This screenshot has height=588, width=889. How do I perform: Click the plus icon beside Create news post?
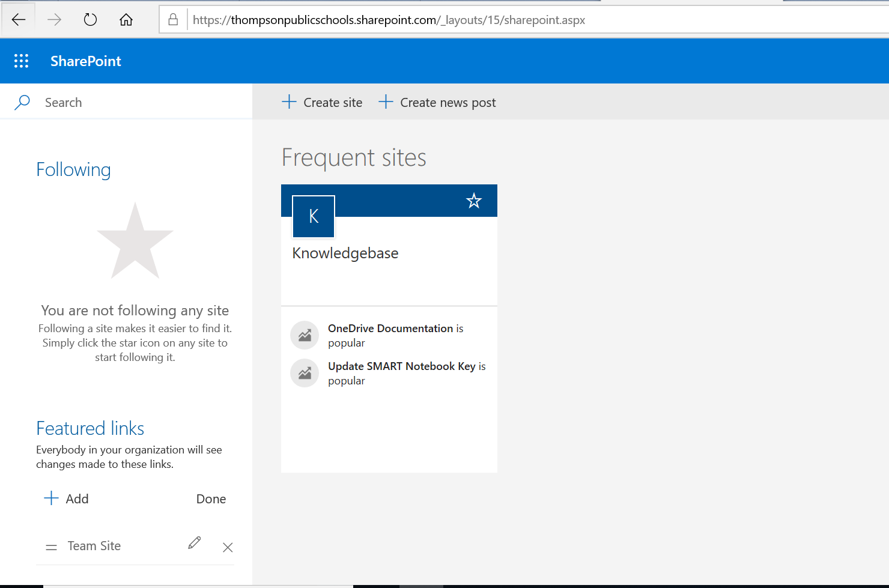point(386,102)
